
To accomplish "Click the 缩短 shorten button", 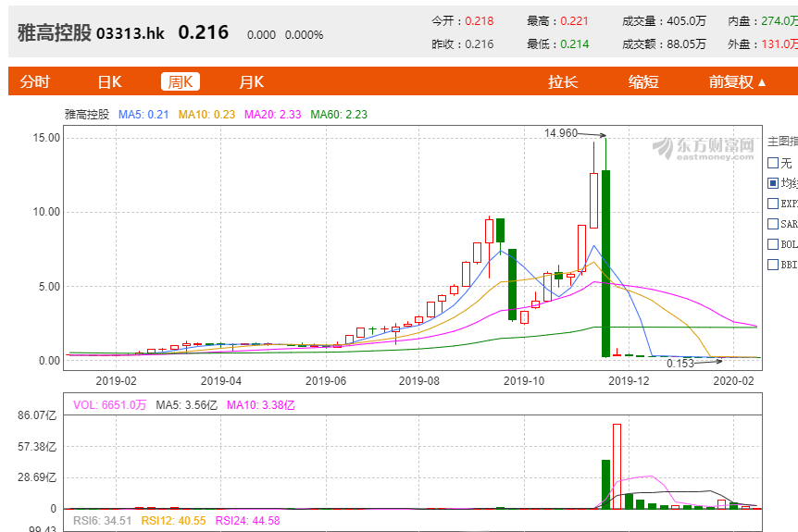I will pyautogui.click(x=643, y=82).
